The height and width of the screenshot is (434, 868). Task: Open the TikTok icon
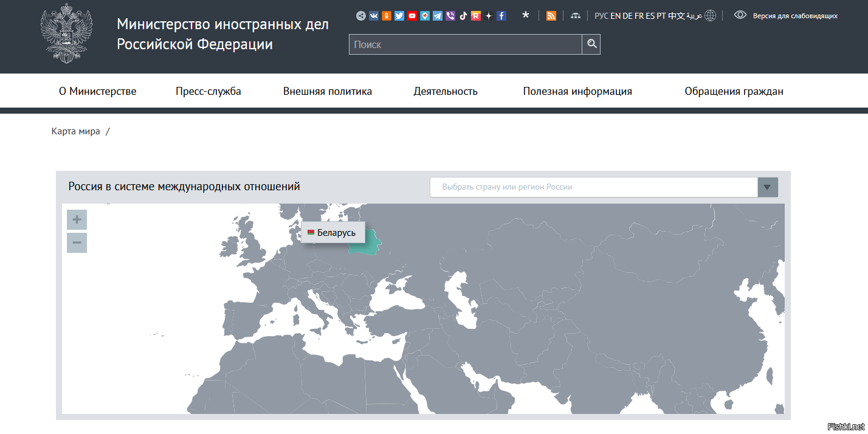coord(463,16)
